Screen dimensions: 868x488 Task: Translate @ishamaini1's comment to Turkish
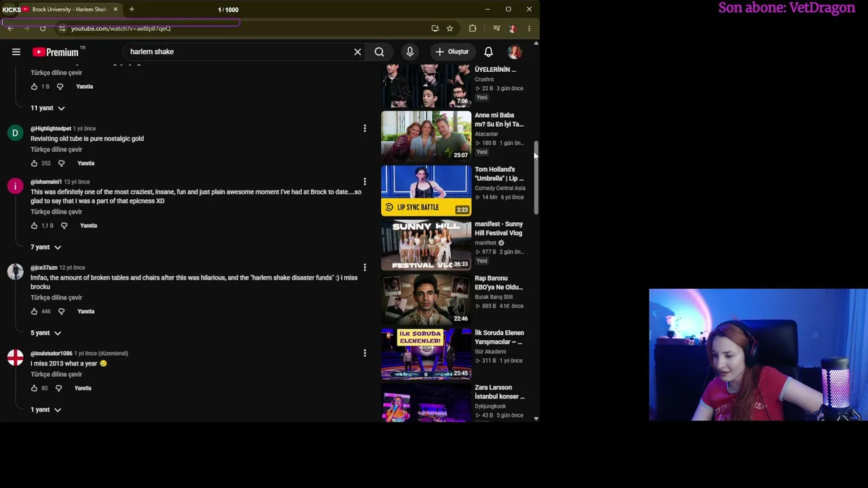click(x=56, y=212)
